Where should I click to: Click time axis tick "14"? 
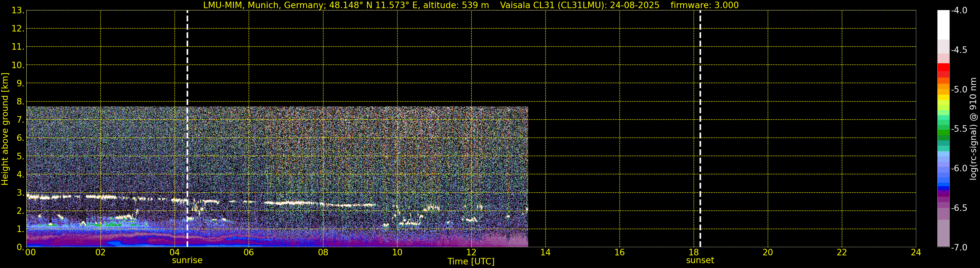pos(545,252)
